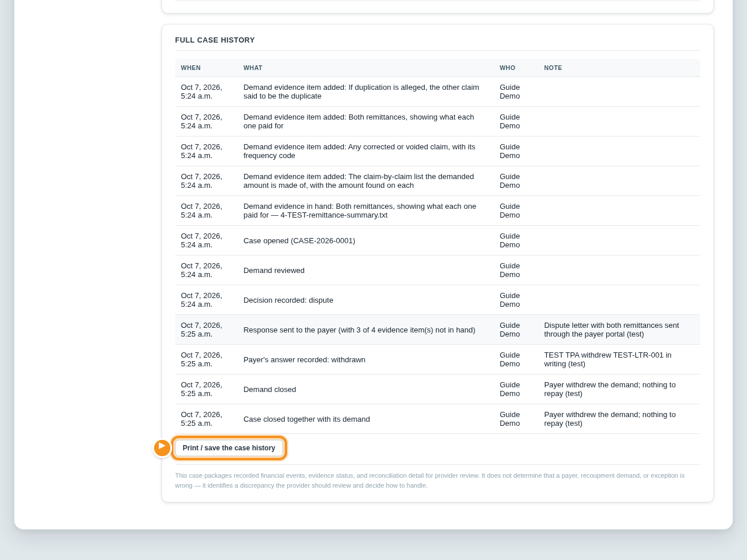Select 'The claim-by-claim list' evidence entry
The width and height of the screenshot is (747, 560).
coord(438,181)
